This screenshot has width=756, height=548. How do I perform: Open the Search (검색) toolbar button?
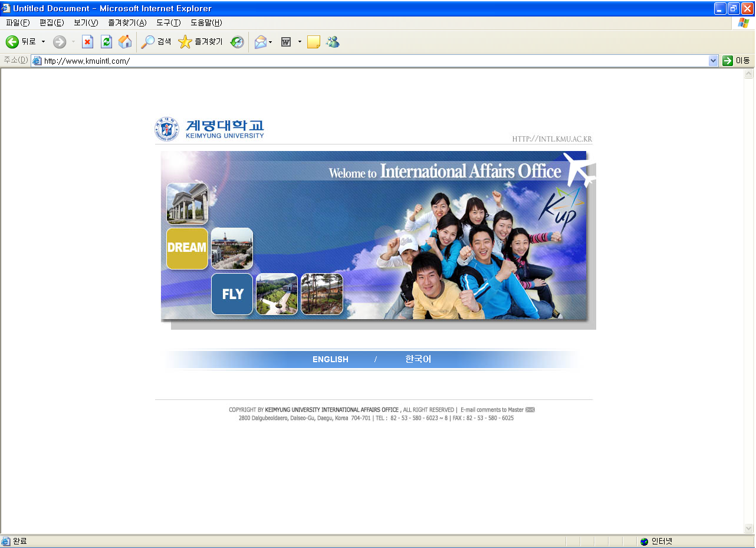(156, 42)
